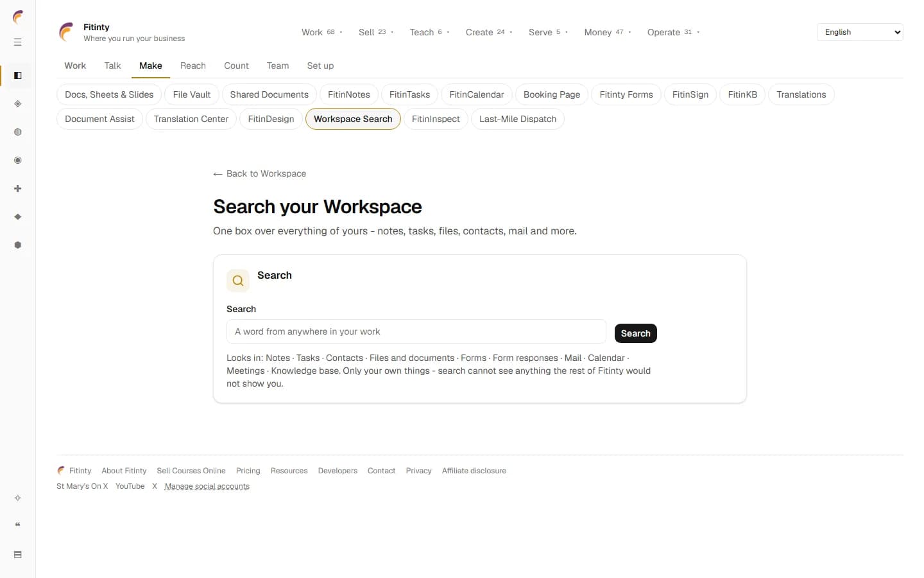Switch to the Set up tab

click(320, 66)
